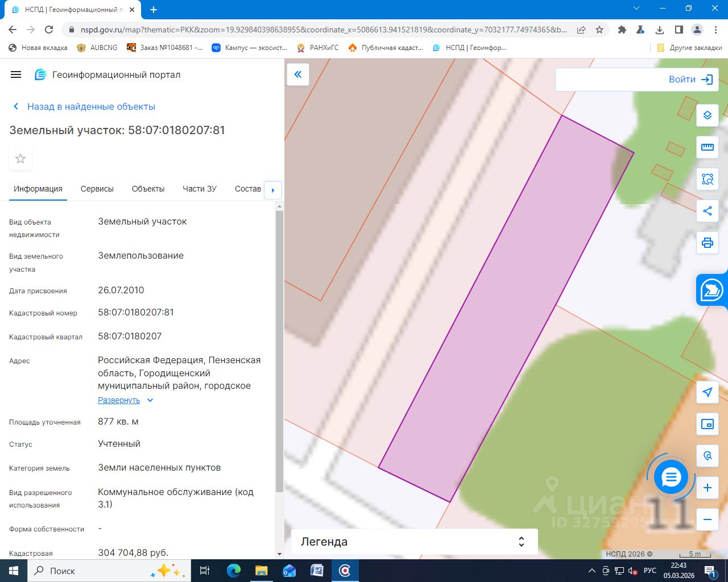Print the map with printer icon
The width and height of the screenshot is (728, 582).
pyautogui.click(x=708, y=243)
